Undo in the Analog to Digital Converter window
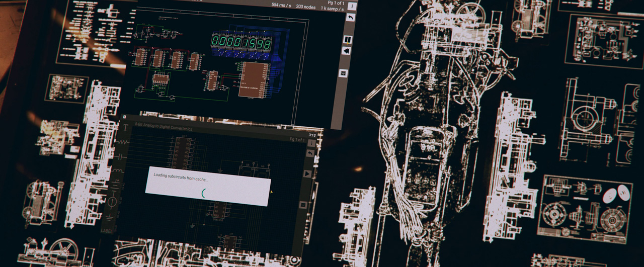644x267 pixels. click(310, 153)
